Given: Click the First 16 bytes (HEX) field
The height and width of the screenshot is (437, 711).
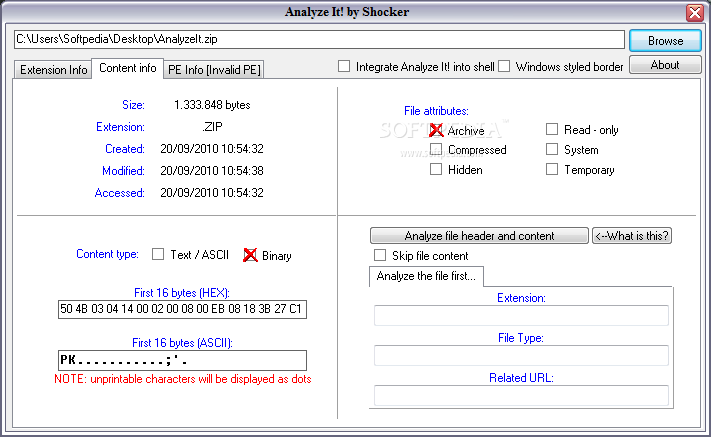Looking at the screenshot, I should tap(182, 309).
